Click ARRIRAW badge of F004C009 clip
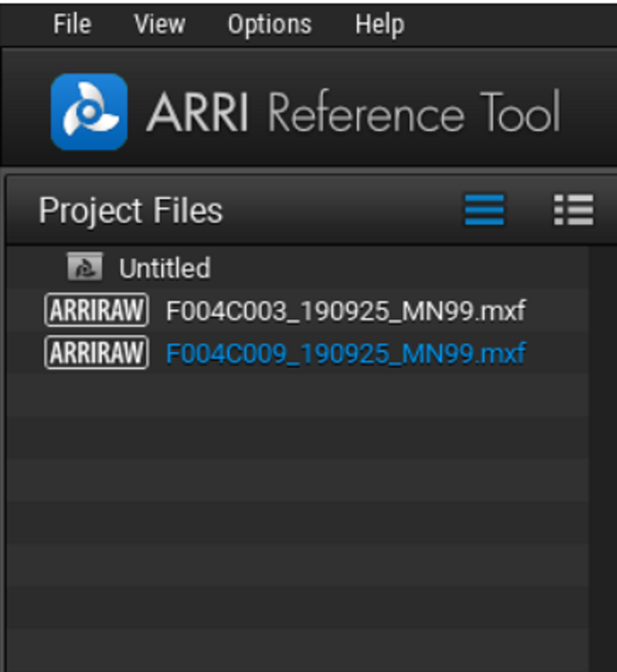Image resolution: width=617 pixels, height=672 pixels. click(x=97, y=353)
